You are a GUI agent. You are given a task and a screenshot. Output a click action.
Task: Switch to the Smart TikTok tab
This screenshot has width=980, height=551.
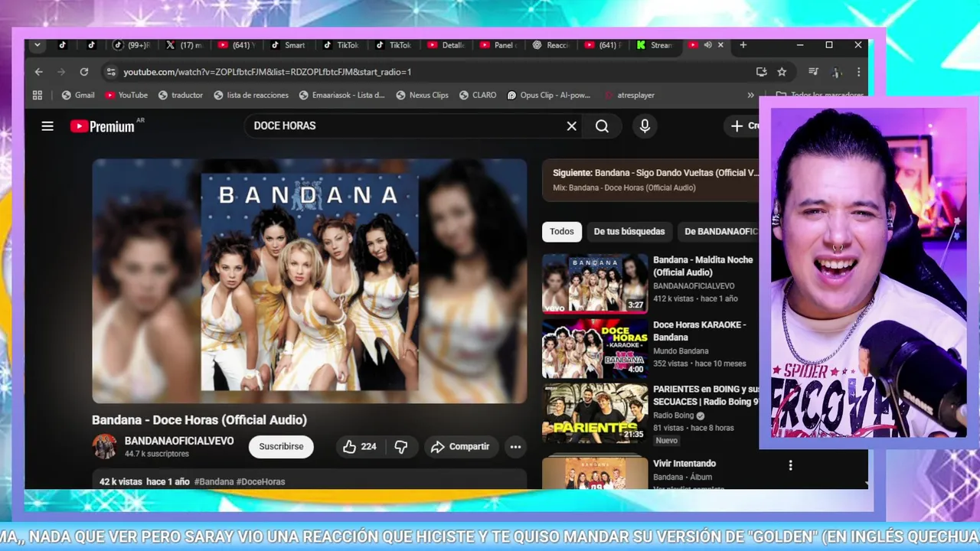tap(289, 45)
